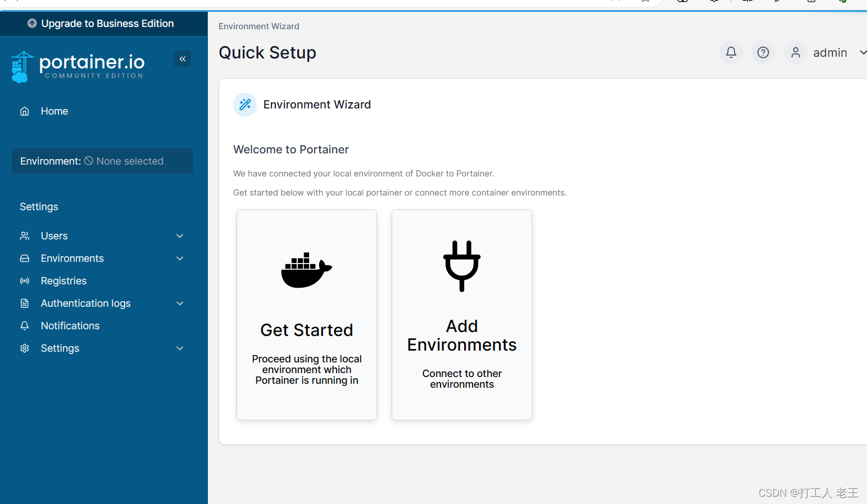This screenshot has width=867, height=504.
Task: Expand the Environments submenu chevron
Action: (x=180, y=258)
